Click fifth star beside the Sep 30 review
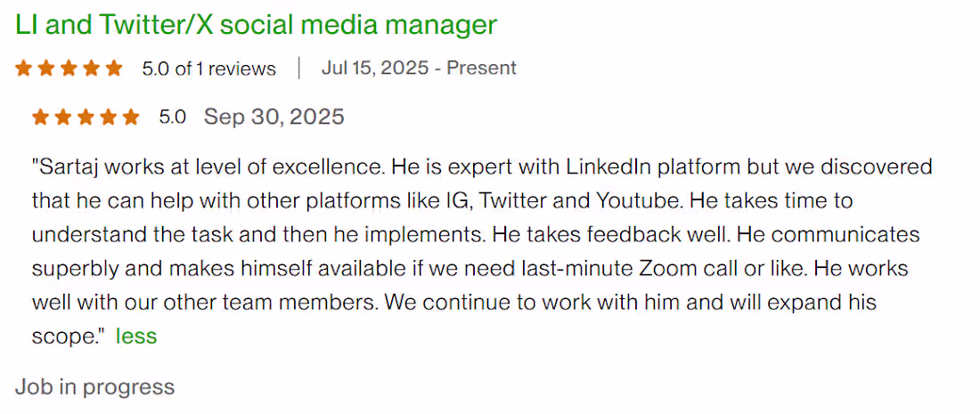Viewport: 980px width, 414px height. [x=131, y=117]
